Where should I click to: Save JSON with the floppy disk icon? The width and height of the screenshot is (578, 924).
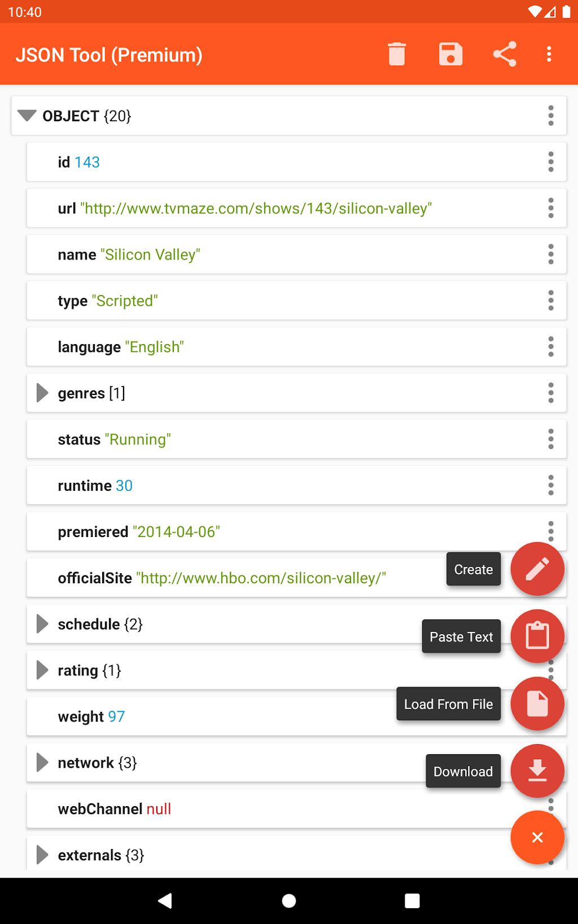450,54
